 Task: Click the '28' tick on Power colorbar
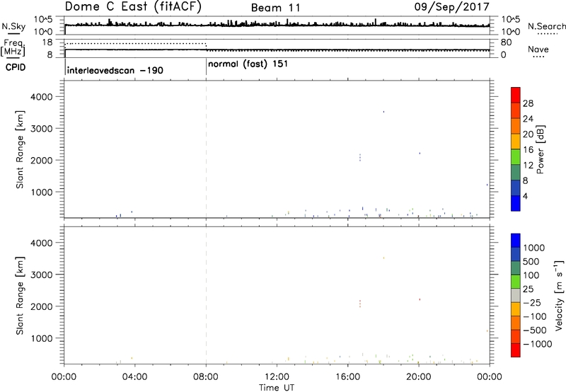[528, 103]
